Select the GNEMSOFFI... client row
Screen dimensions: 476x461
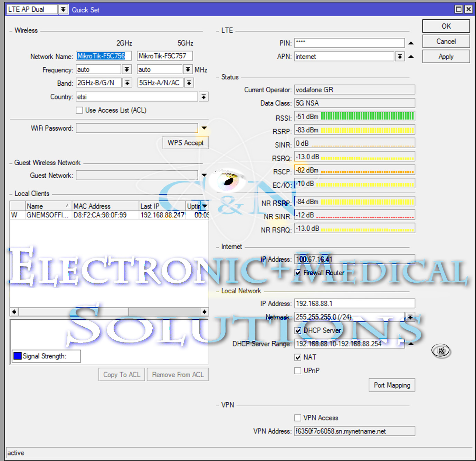(109, 215)
